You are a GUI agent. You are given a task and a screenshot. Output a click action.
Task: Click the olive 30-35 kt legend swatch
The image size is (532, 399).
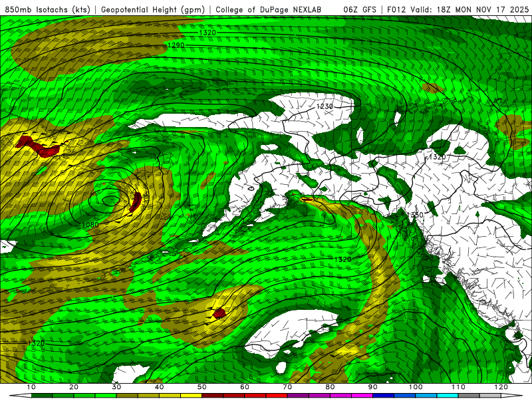(127, 396)
